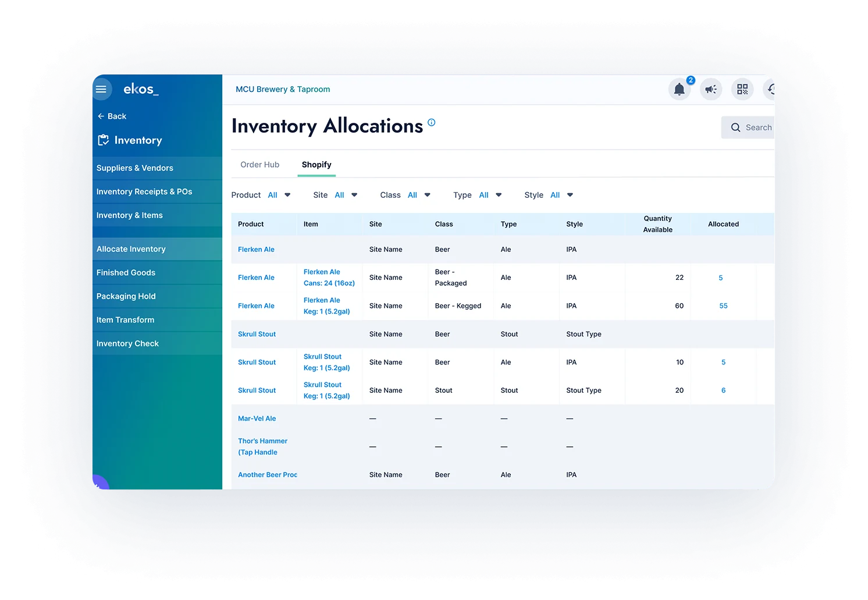Open the Flerken Ale Cans: 24 (16oz) link
Screen dimensions: 868x600
(329, 278)
